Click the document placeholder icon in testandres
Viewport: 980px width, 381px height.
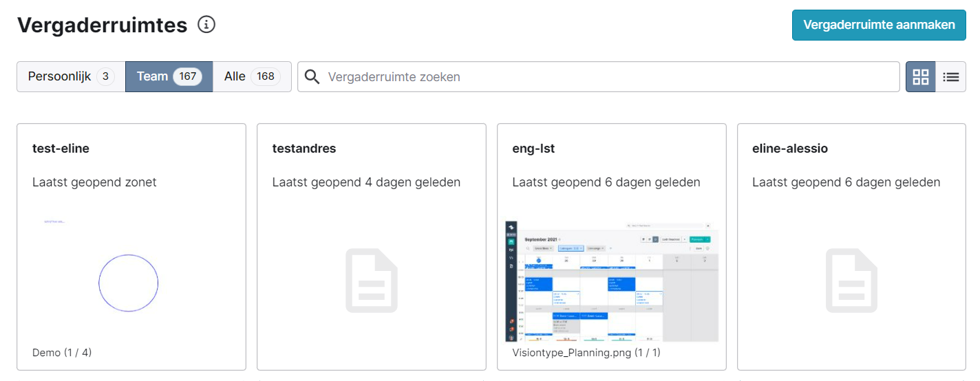point(372,281)
